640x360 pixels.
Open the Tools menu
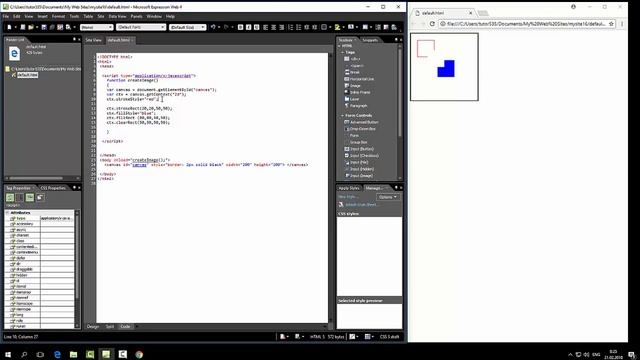click(x=74, y=16)
